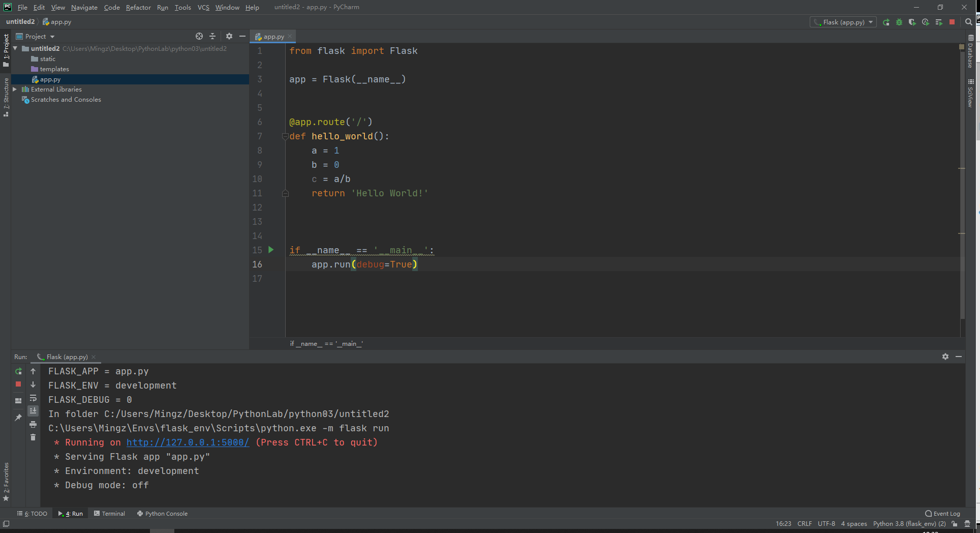The height and width of the screenshot is (533, 980).
Task: Switch to the Terminal tab
Action: tap(109, 514)
